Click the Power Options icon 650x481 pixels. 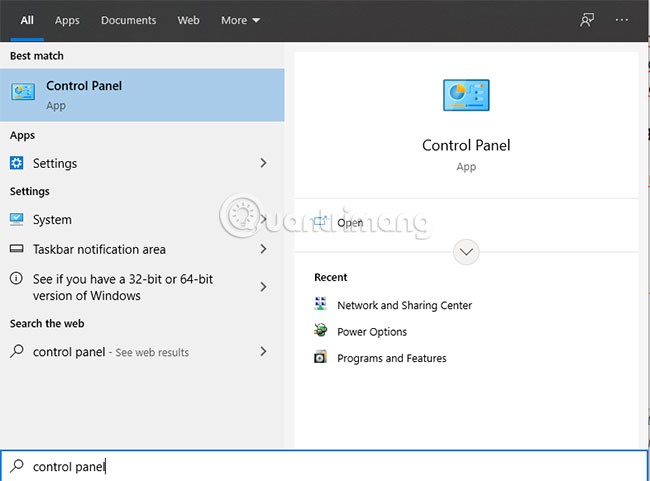pyautogui.click(x=320, y=331)
